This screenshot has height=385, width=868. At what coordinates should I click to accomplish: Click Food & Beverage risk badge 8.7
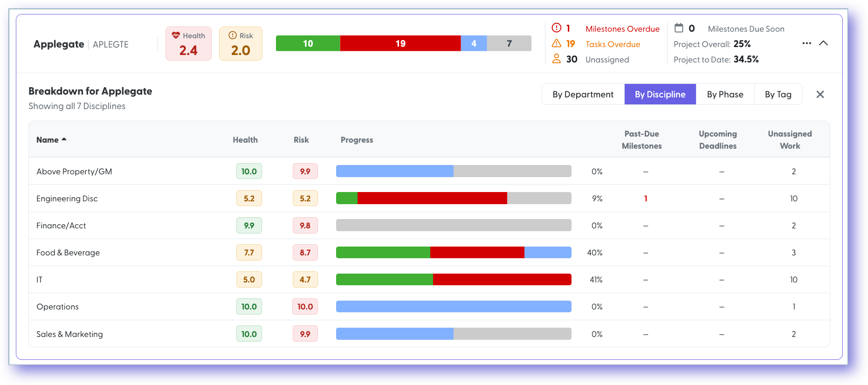pyautogui.click(x=305, y=253)
